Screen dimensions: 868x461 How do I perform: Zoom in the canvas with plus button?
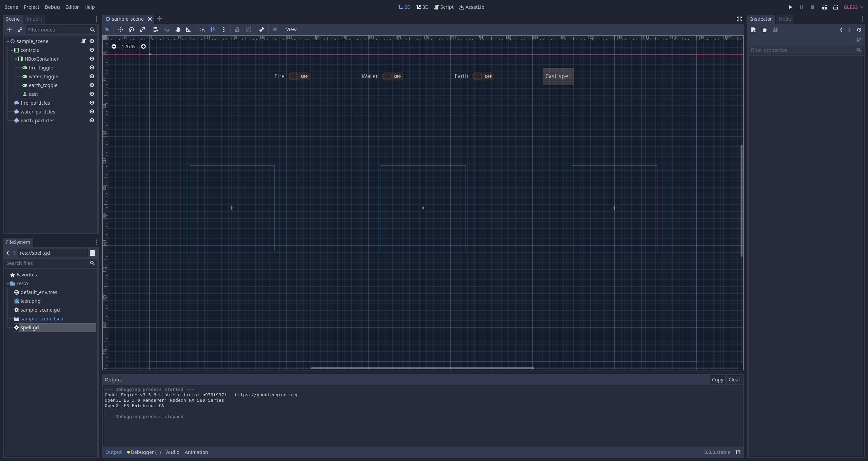click(143, 46)
